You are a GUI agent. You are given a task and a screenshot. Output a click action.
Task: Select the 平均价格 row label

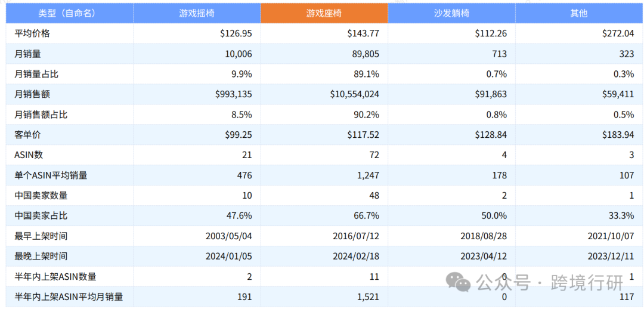(x=32, y=34)
